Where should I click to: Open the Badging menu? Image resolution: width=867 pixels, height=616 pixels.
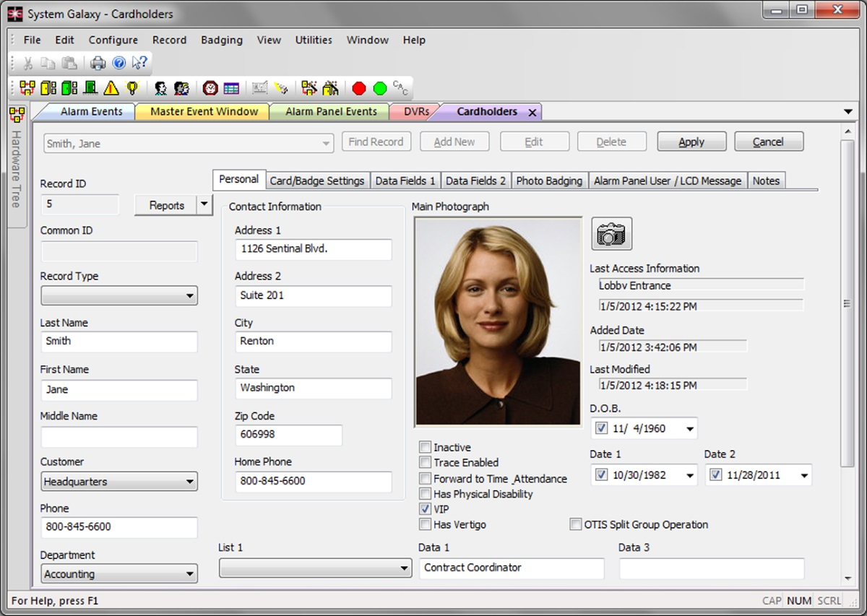pyautogui.click(x=221, y=40)
